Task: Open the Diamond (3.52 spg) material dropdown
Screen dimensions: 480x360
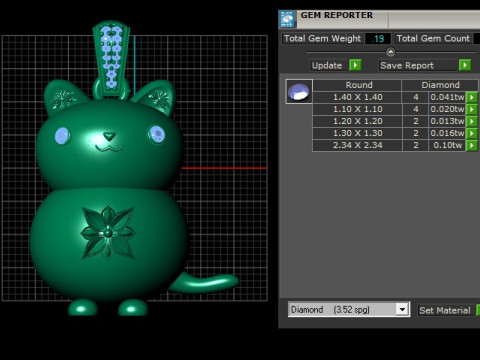Action: click(x=402, y=310)
